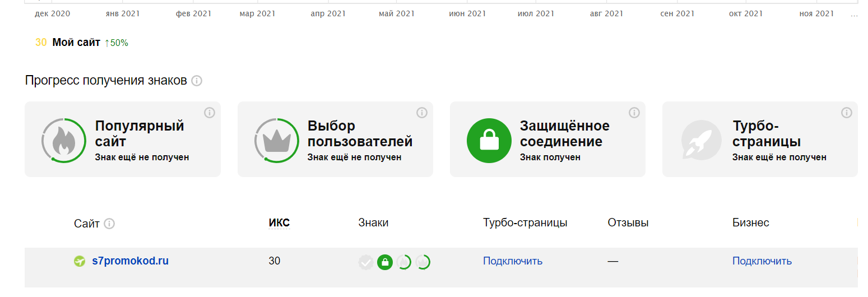Click the Прогресс получения знаков heading
Image resolution: width=868 pixels, height=297 pixels.
click(x=106, y=81)
